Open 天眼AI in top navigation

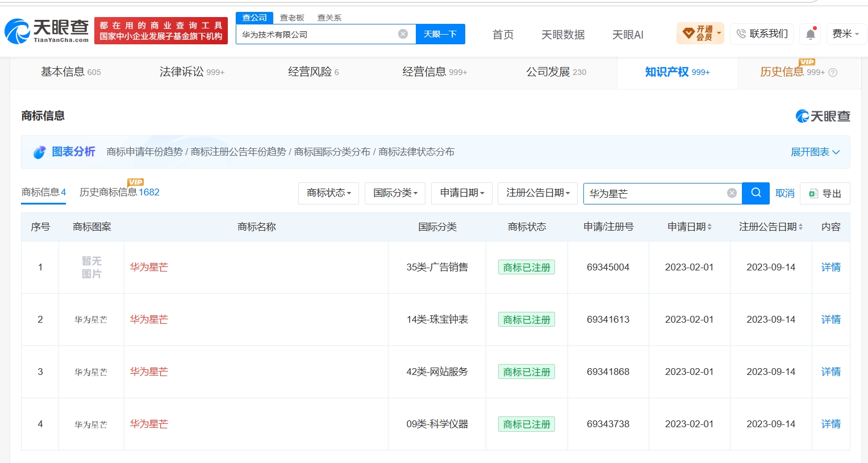628,35
